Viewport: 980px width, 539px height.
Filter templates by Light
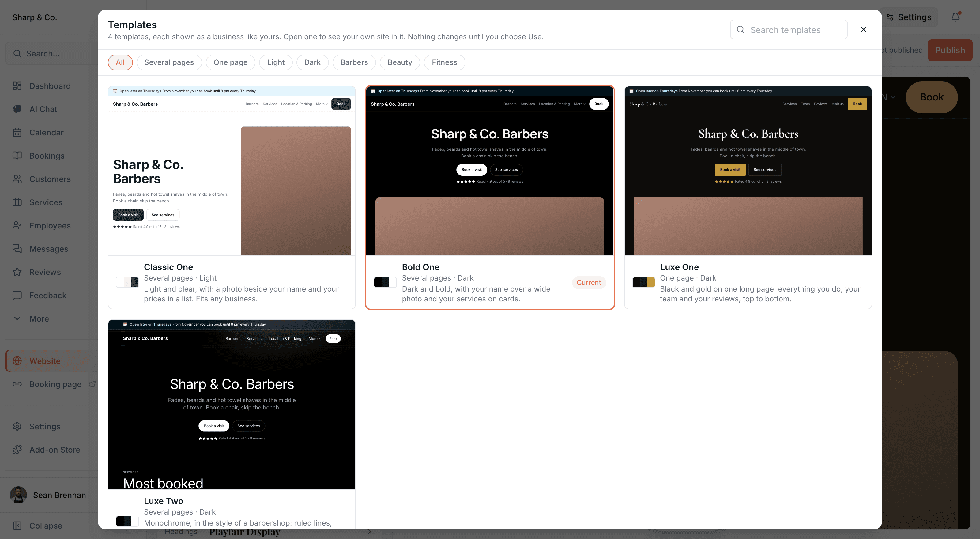[276, 62]
